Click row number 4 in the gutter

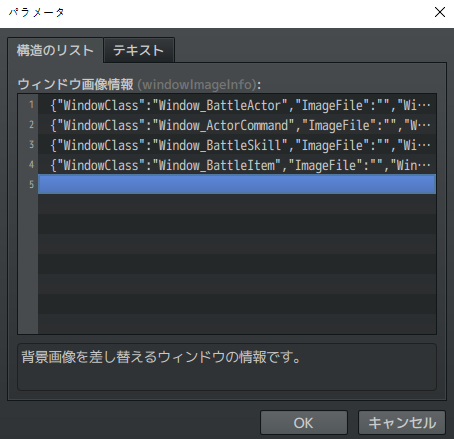[31, 165]
